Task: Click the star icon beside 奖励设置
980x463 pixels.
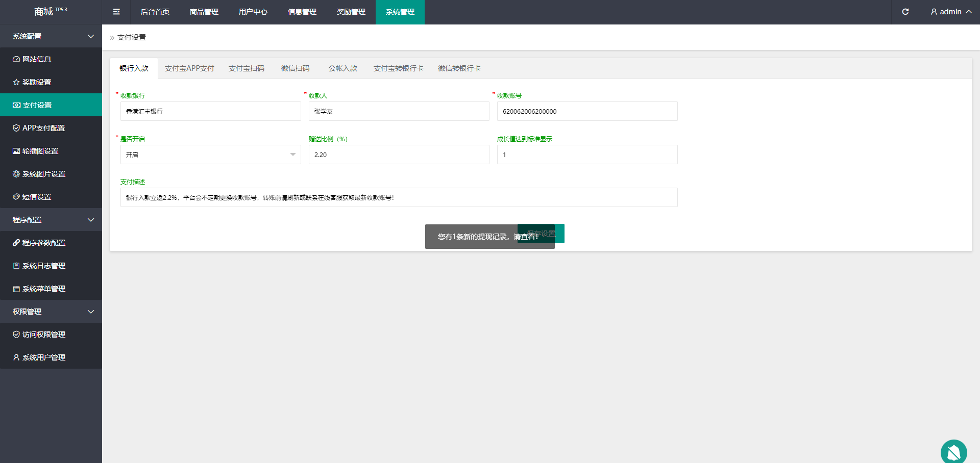Action: (x=16, y=82)
